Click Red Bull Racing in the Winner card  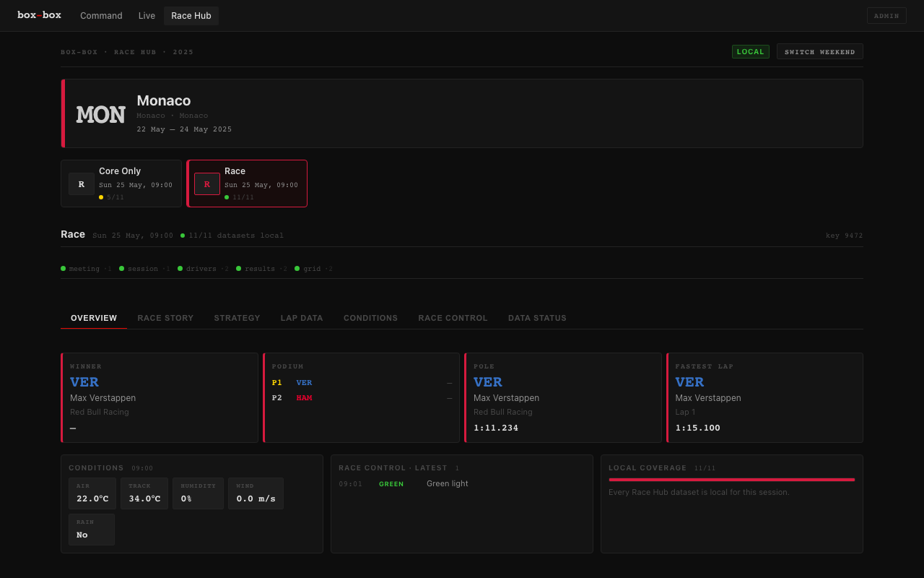click(x=100, y=412)
